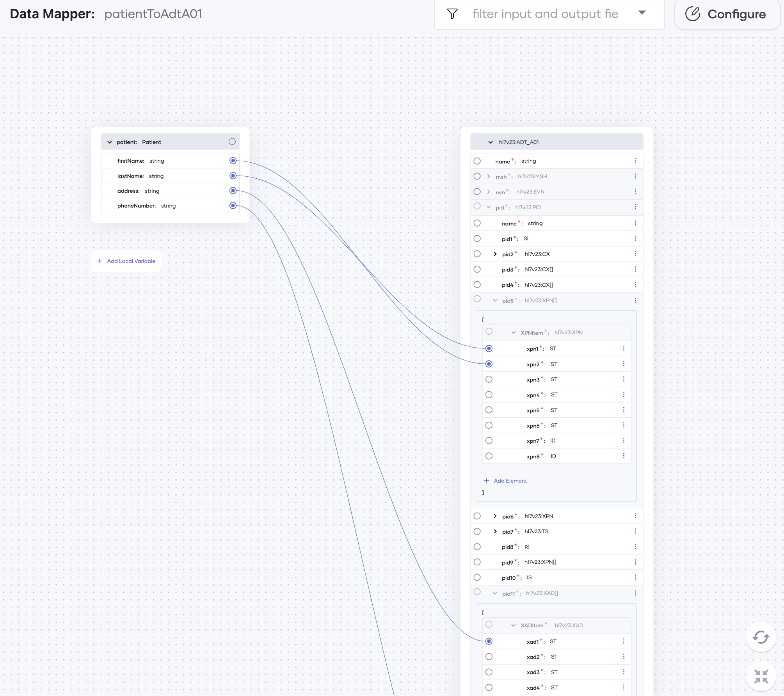Collapse the XPNItem array element
Image resolution: width=784 pixels, height=696 pixels.
tap(514, 332)
